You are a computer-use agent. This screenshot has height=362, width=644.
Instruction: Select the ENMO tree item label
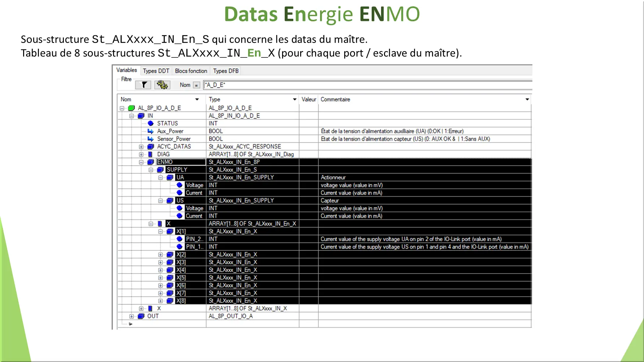click(x=165, y=162)
